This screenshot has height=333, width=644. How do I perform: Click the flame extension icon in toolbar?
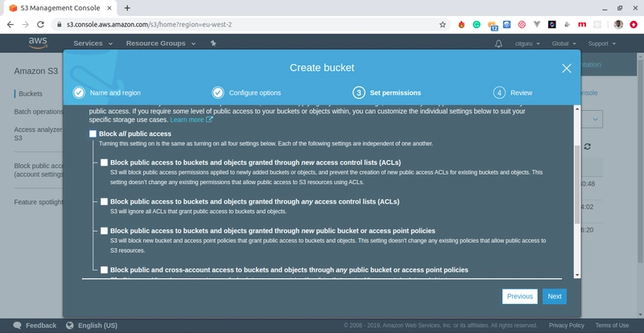coord(461,25)
